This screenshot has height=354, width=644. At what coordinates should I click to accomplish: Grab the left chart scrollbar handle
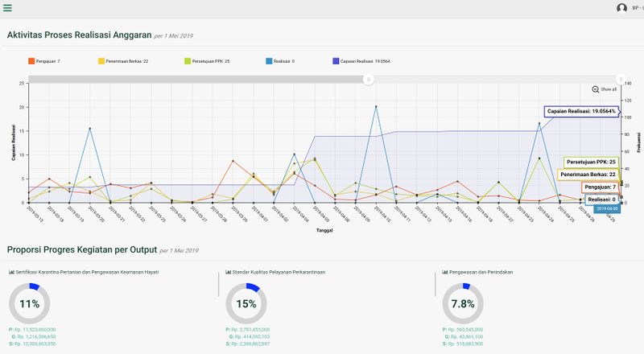[369, 80]
